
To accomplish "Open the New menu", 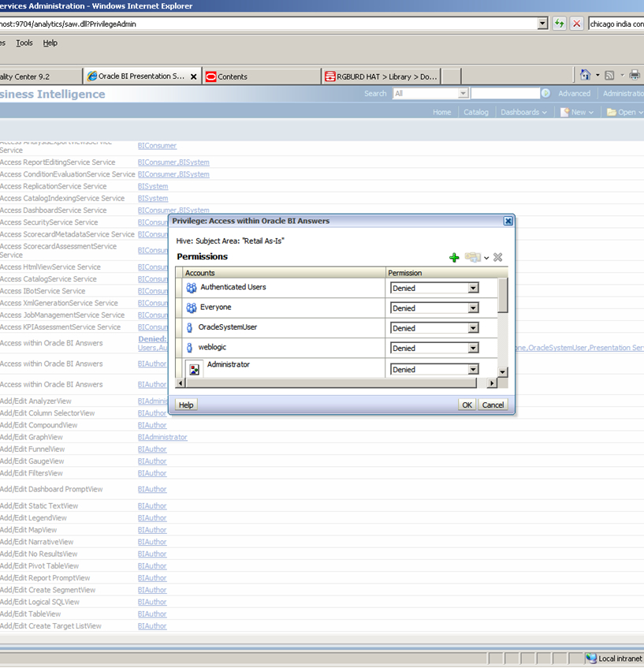I will 577,112.
